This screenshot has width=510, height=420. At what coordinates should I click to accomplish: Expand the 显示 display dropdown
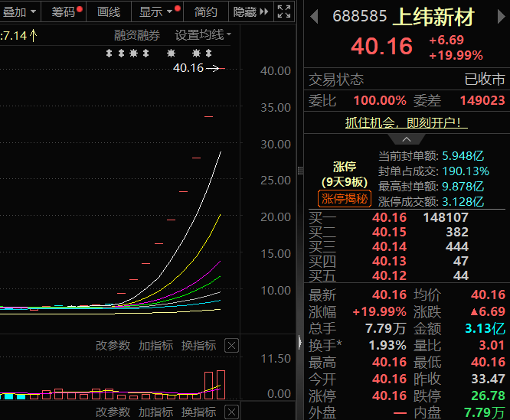[158, 12]
